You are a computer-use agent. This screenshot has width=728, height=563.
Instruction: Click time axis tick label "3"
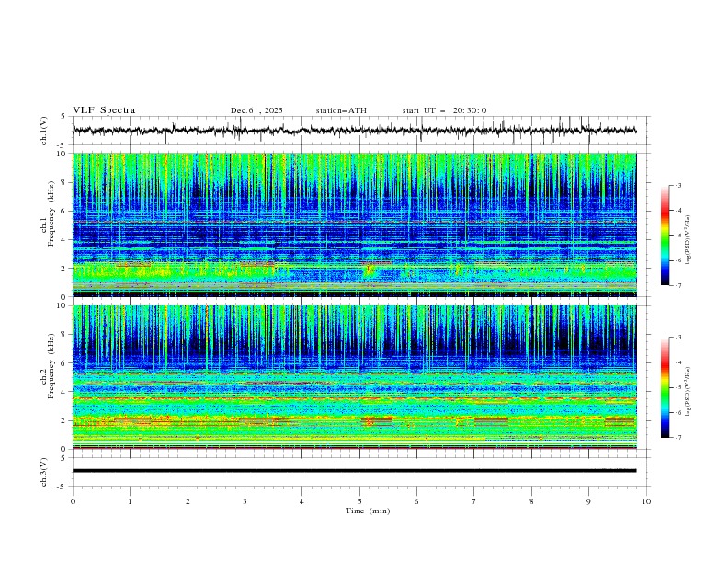click(245, 501)
